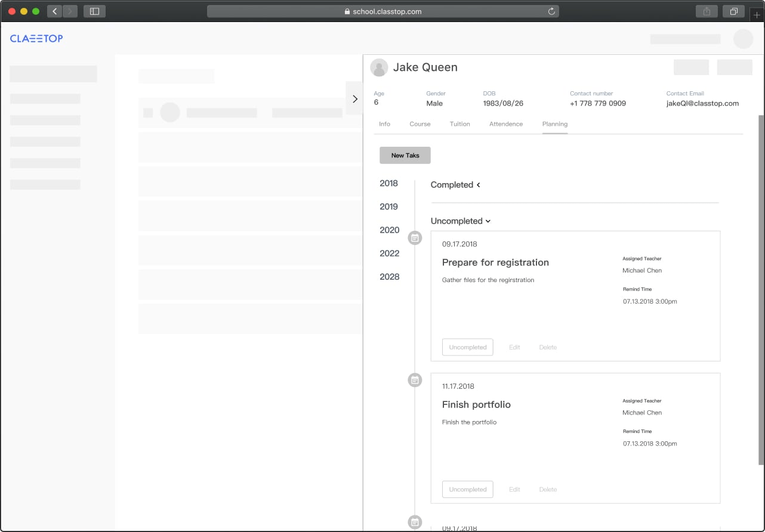Click the New Taks button
Image resolution: width=765 pixels, height=532 pixels.
[x=405, y=155]
